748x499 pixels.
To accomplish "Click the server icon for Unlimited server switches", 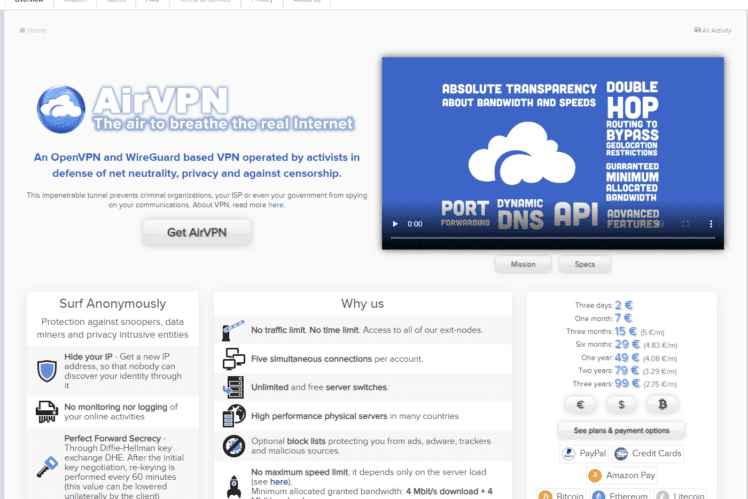I will pos(234,387).
